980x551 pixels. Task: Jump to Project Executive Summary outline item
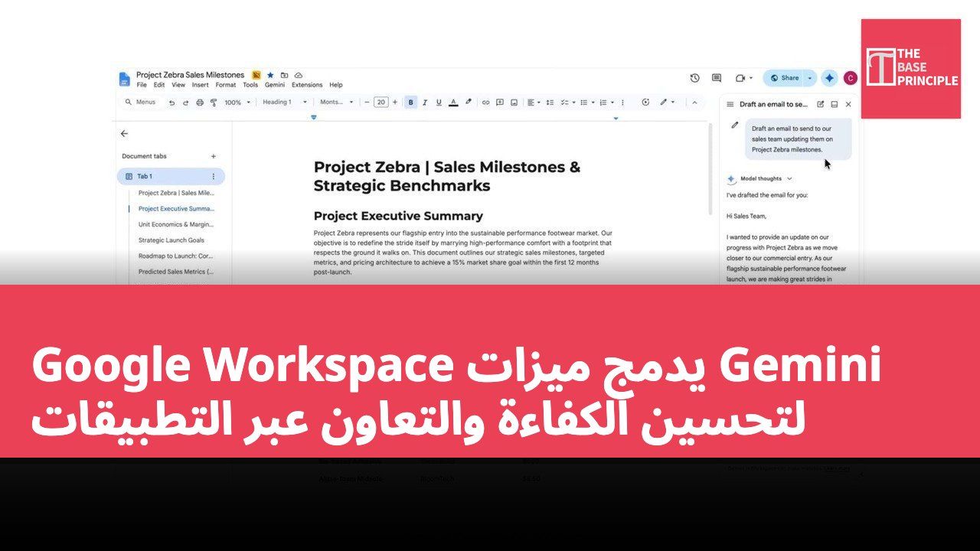(177, 209)
